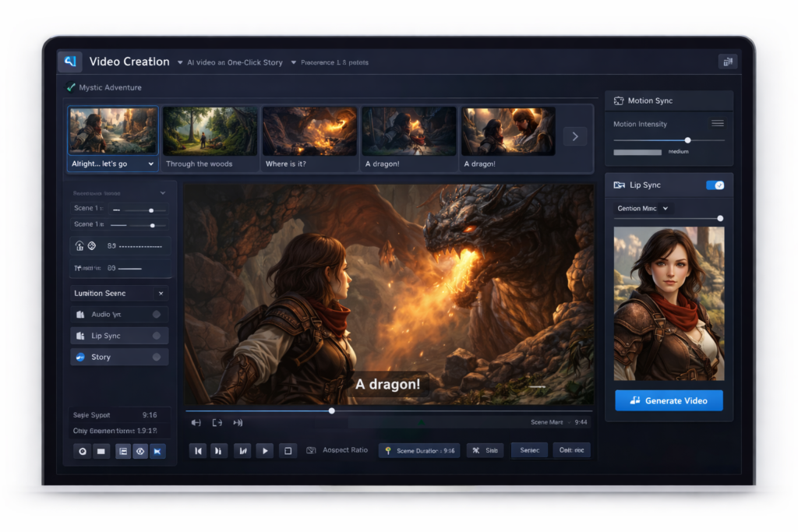
Task: Click the Scene Duration key icon
Action: [388, 450]
